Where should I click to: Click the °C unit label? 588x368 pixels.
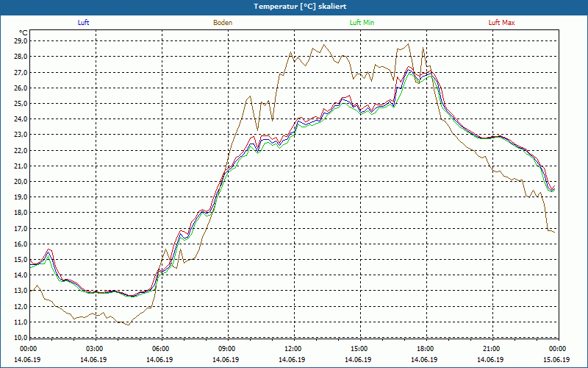24,33
